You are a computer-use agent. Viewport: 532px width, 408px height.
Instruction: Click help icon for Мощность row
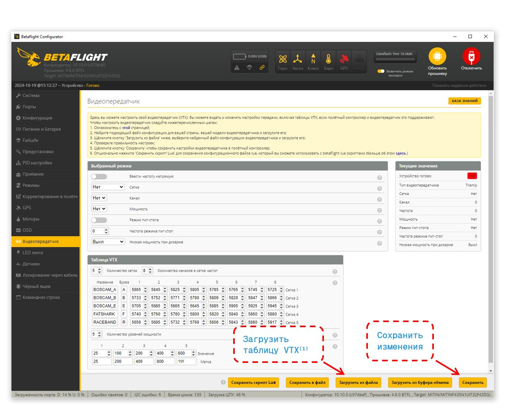coord(379,210)
